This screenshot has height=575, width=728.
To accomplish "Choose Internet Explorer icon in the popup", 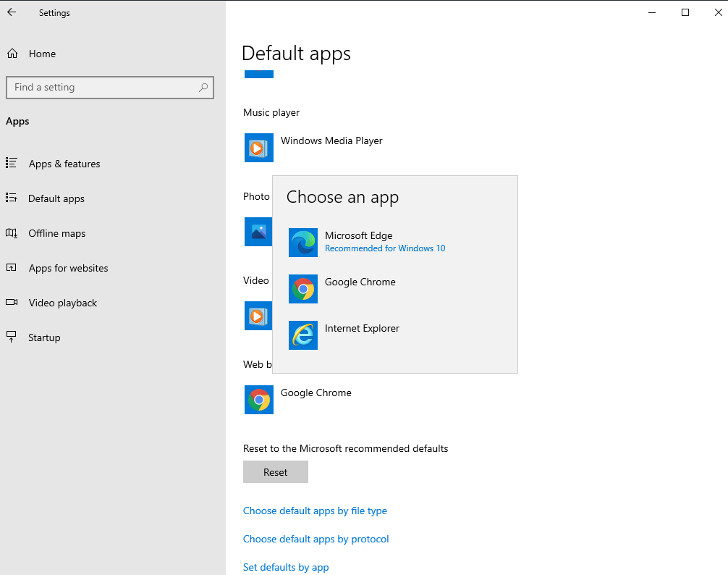I will point(303,335).
